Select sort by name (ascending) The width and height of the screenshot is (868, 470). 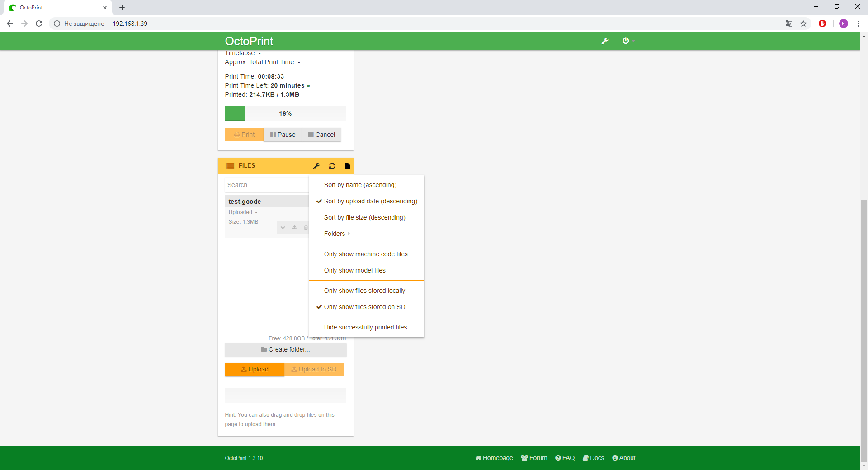pos(360,185)
